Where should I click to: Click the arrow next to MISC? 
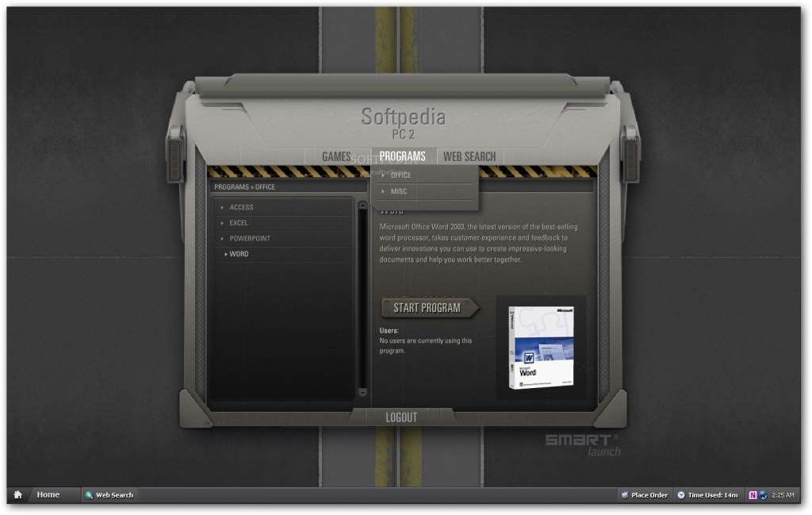click(383, 191)
